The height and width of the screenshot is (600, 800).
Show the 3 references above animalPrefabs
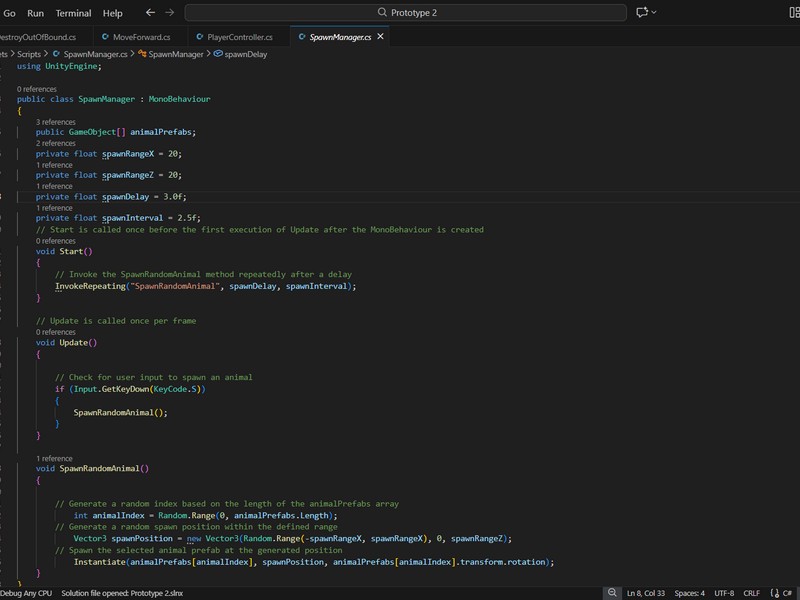point(55,122)
